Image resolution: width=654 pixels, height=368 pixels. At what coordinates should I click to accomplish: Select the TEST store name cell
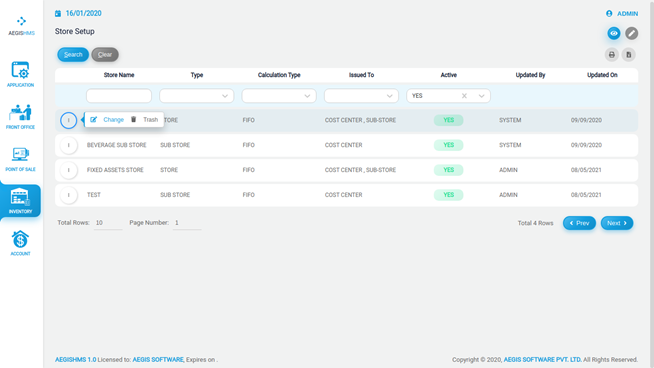93,195
